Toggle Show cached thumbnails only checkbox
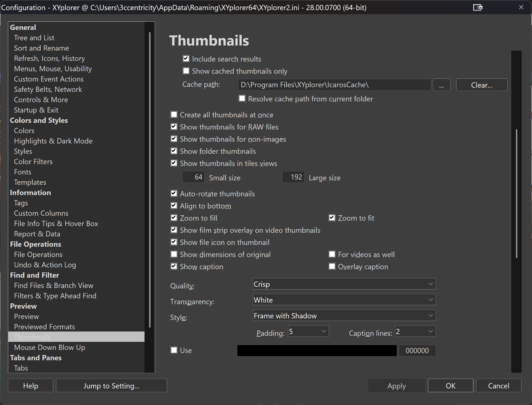Viewport: 532px width, 405px height. pyautogui.click(x=186, y=71)
